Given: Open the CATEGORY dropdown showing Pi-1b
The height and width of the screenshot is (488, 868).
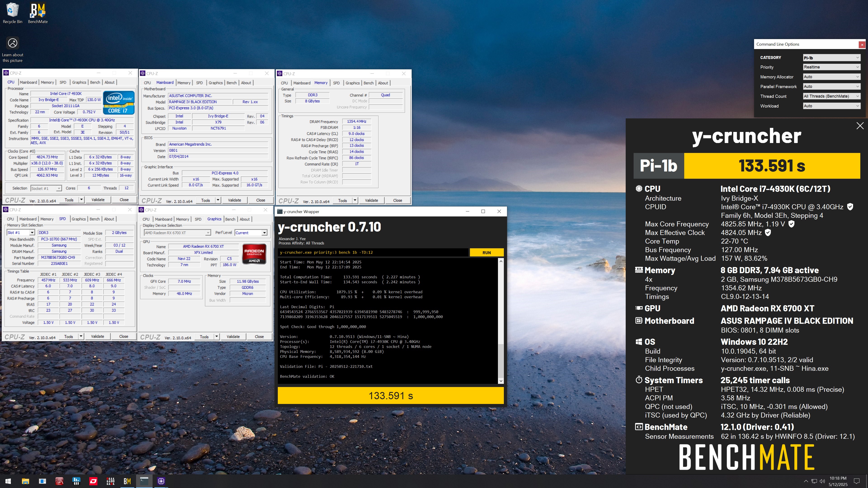Looking at the screenshot, I should click(832, 58).
